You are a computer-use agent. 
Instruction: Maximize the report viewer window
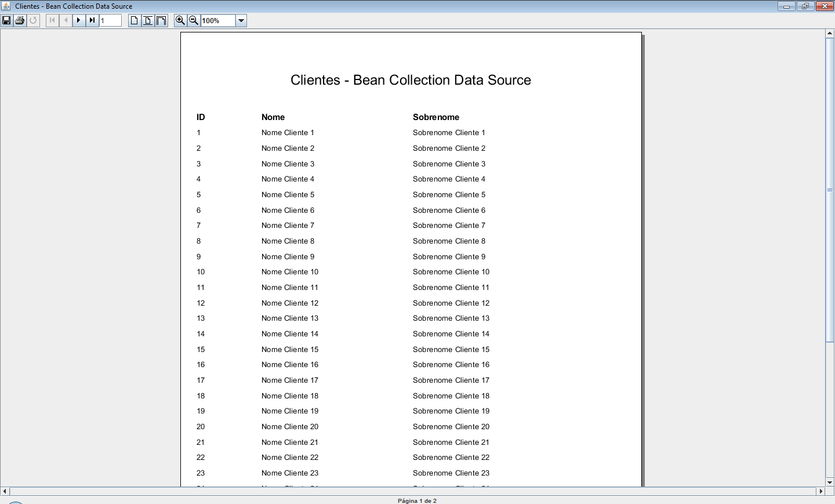(805, 6)
